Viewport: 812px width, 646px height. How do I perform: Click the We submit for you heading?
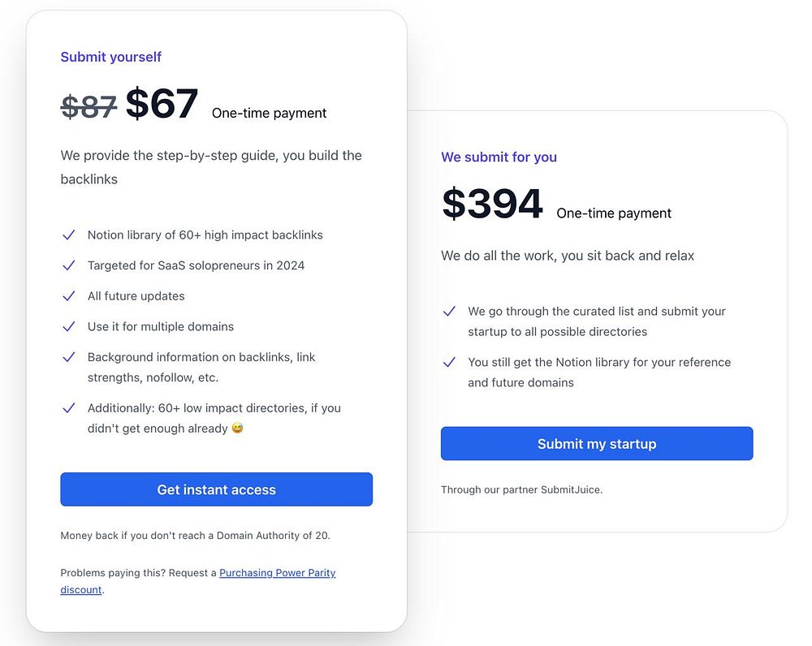tap(499, 157)
